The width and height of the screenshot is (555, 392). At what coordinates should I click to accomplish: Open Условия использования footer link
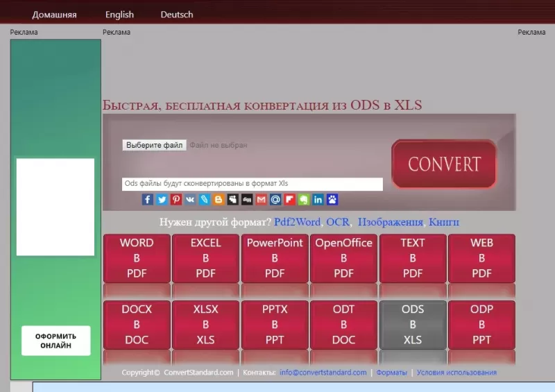456,373
